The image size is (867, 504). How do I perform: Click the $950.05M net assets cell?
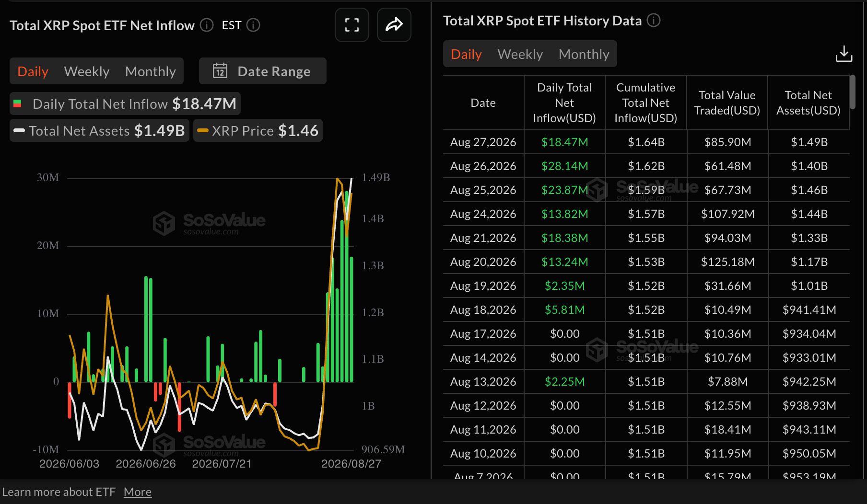[x=809, y=453]
